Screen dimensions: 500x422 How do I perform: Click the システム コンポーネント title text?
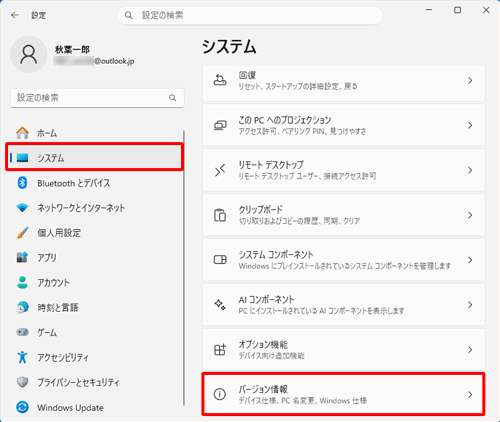pyautogui.click(x=276, y=255)
